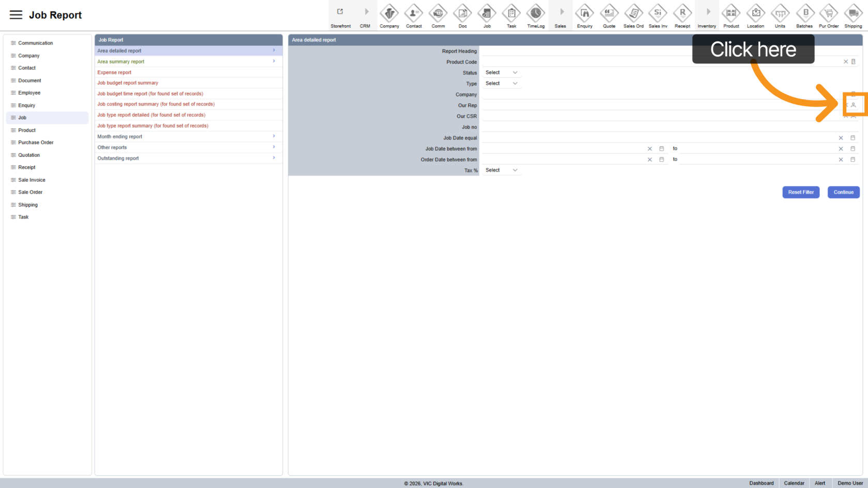Image resolution: width=868 pixels, height=488 pixels.
Task: Open the hamburger menu beside Job Report
Action: tap(16, 15)
